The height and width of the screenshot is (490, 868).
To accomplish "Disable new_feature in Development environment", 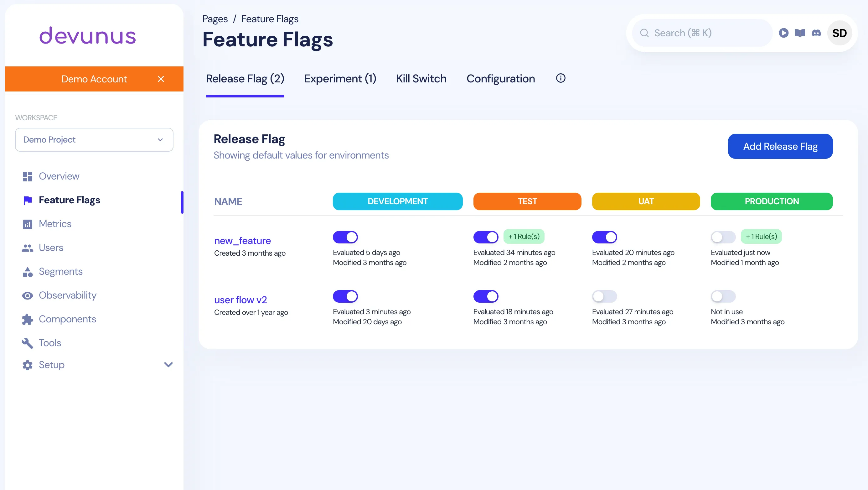I will [345, 237].
